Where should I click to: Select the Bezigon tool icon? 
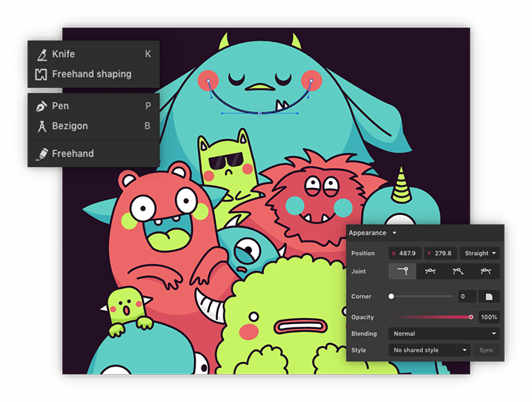(42, 126)
